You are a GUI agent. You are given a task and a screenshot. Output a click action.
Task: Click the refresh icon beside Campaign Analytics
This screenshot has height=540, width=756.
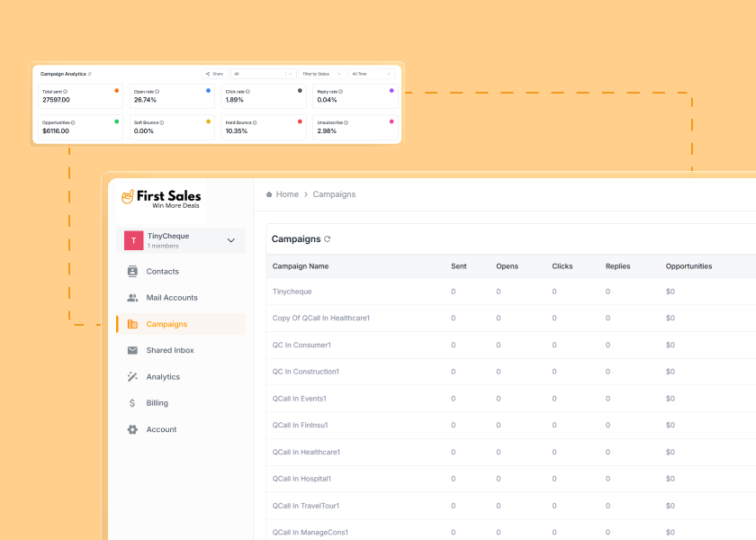[90, 74]
